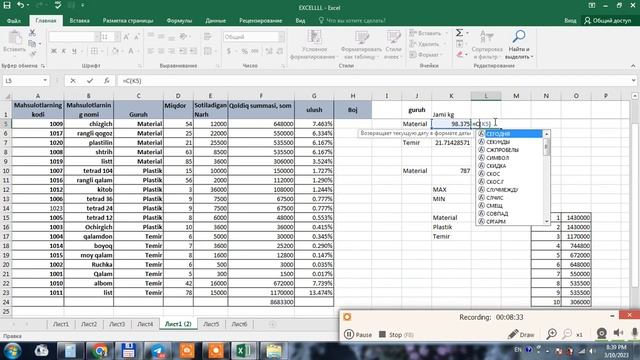Select СИМВОЛ from autocomplete list
640x360 pixels.
click(x=510, y=158)
